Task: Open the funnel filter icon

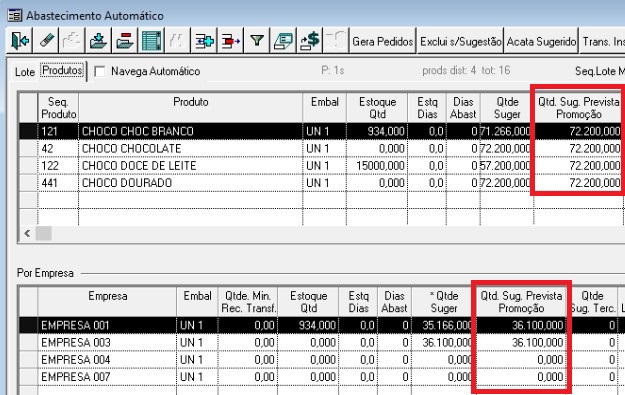Action: (257, 41)
